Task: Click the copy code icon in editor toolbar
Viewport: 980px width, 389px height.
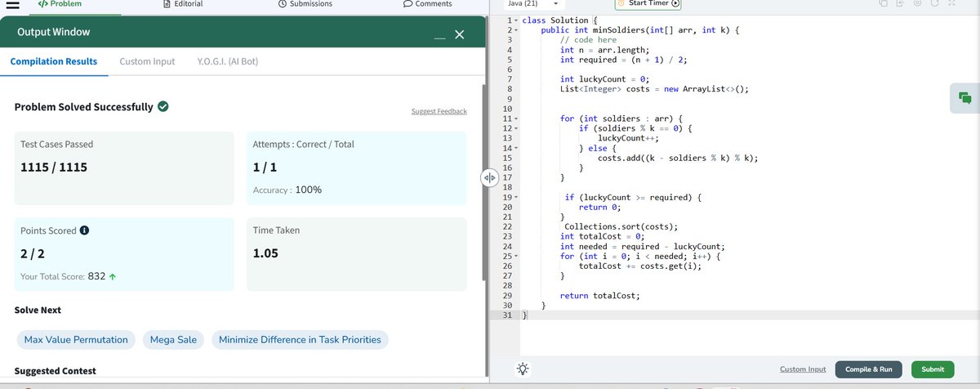Action: [884, 4]
